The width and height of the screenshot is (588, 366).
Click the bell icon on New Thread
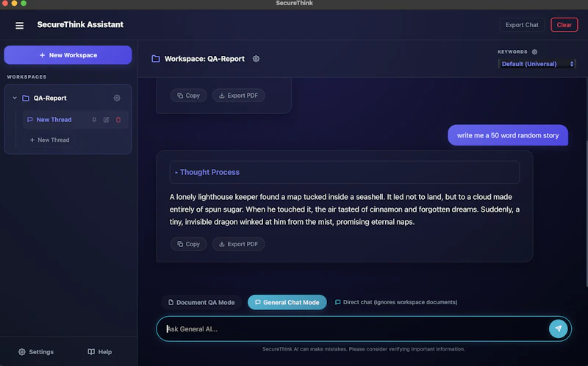(94, 120)
